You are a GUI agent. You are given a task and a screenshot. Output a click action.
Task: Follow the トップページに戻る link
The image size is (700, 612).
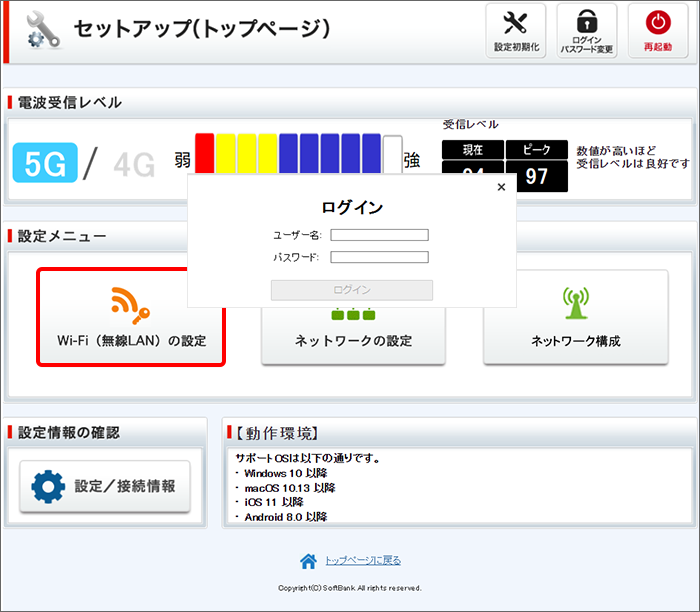pyautogui.click(x=363, y=560)
